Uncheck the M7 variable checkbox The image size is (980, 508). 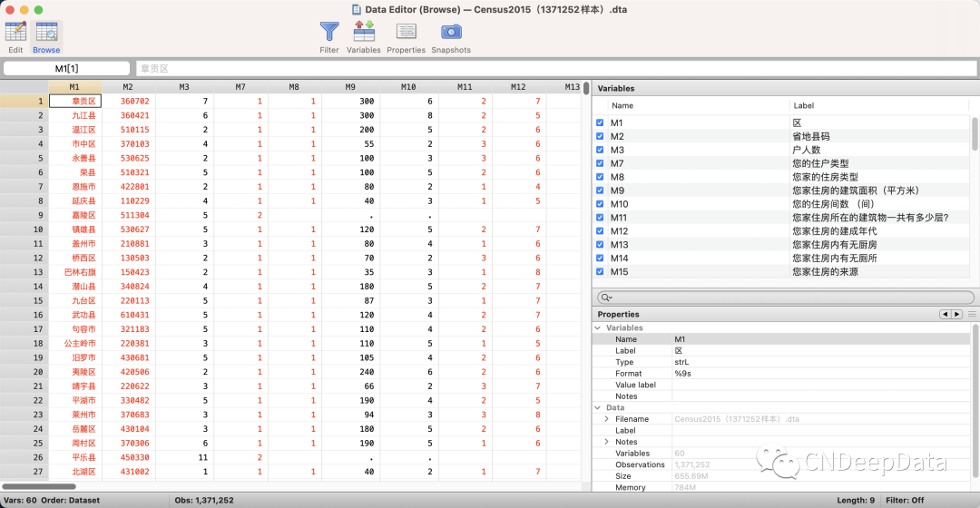600,163
